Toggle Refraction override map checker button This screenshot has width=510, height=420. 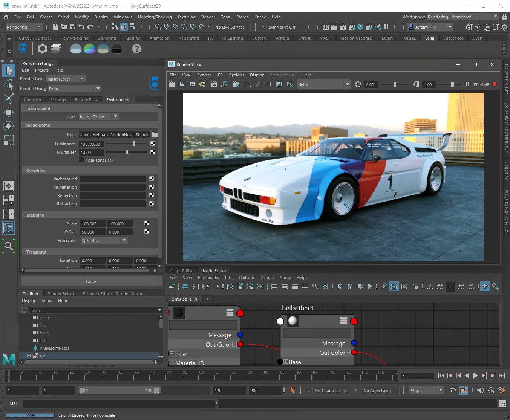(x=152, y=203)
